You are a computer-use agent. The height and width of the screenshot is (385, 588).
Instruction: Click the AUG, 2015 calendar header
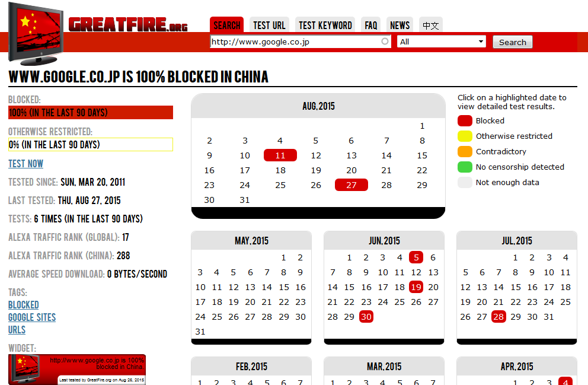pos(318,106)
